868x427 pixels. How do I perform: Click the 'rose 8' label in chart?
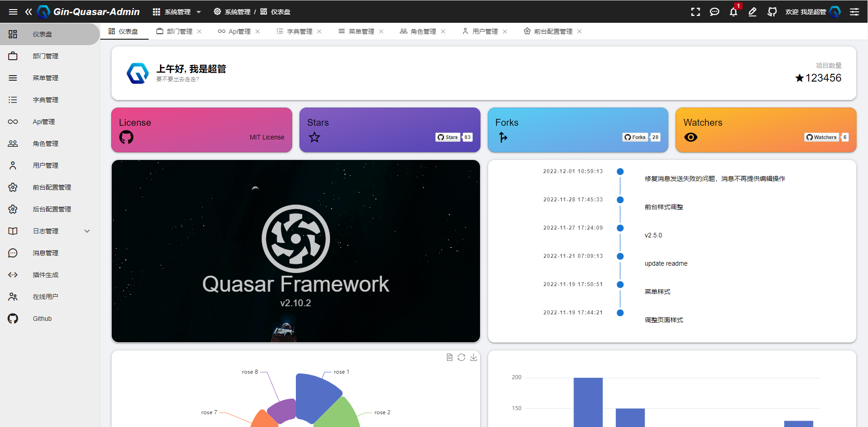click(250, 372)
